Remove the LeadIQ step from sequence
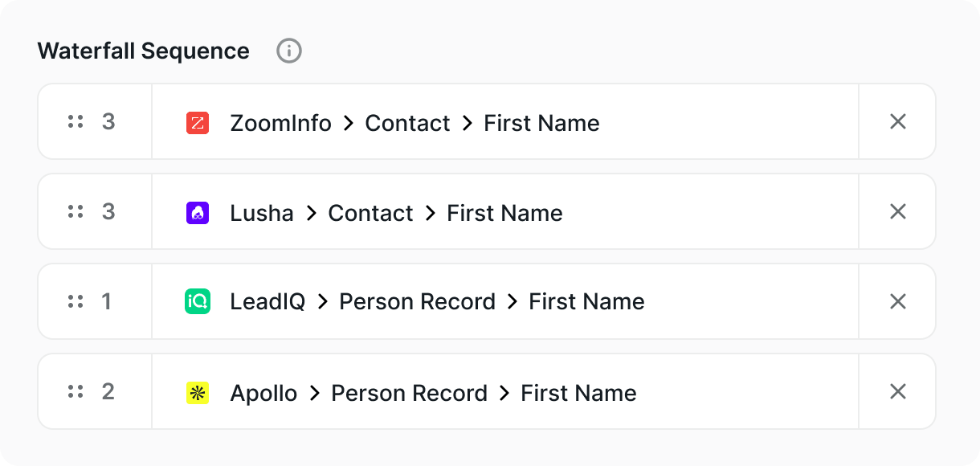 pyautogui.click(x=898, y=302)
